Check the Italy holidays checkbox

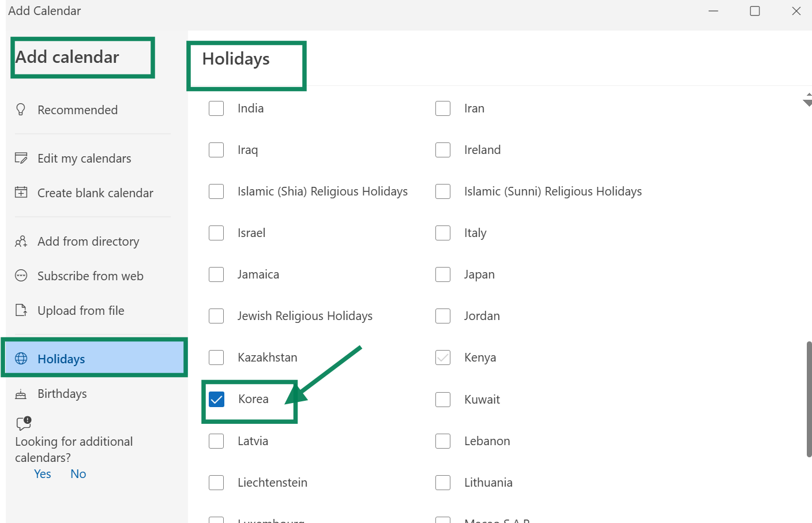click(443, 233)
